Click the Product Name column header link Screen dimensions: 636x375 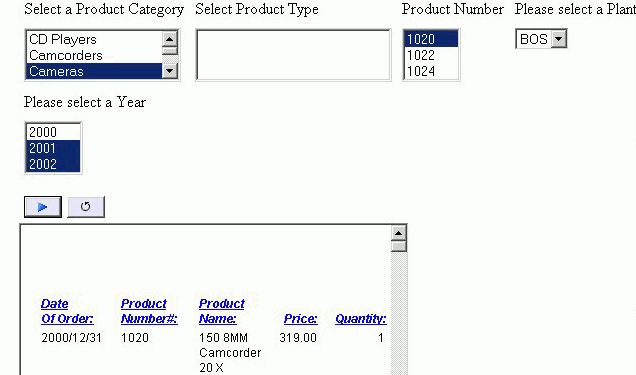221,311
